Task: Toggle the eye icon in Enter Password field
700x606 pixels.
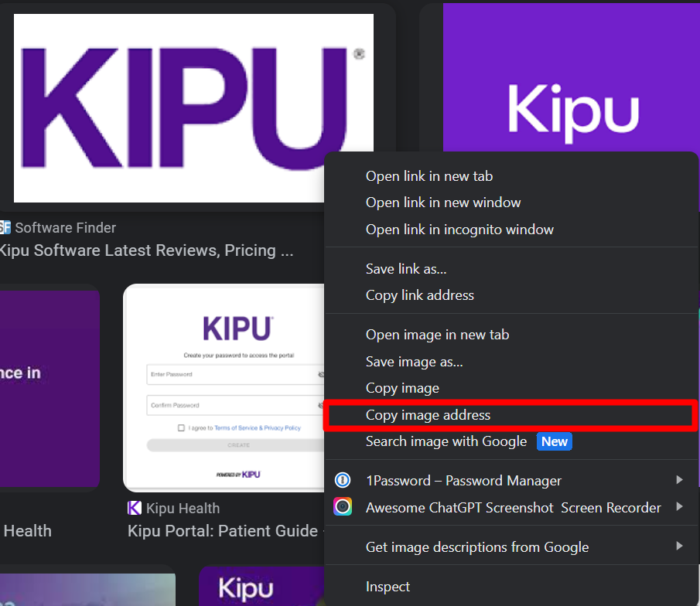Action: point(321,375)
